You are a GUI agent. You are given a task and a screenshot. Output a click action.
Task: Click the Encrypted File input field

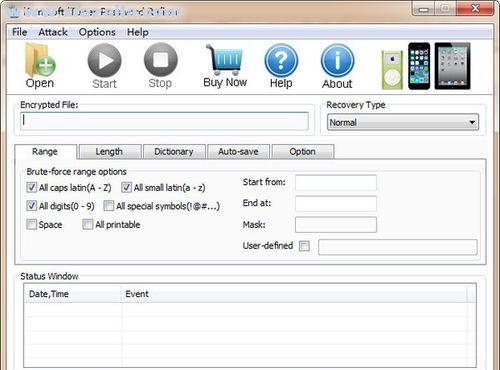pos(164,121)
